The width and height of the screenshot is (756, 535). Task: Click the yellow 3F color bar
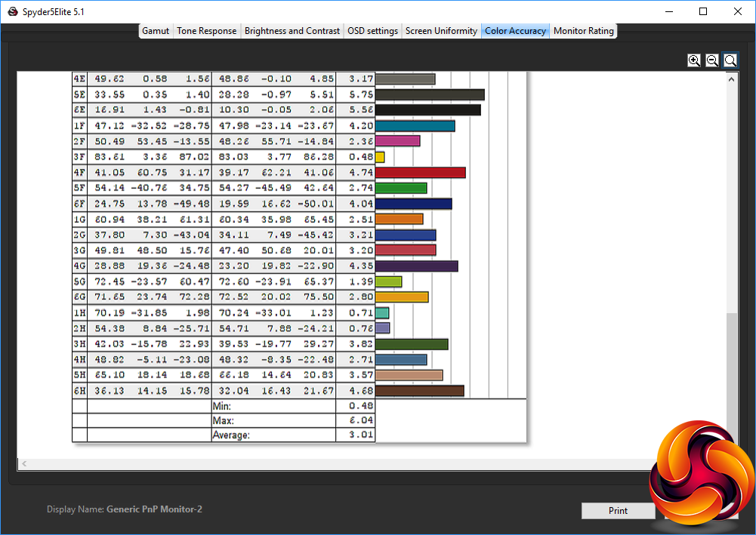coord(380,157)
